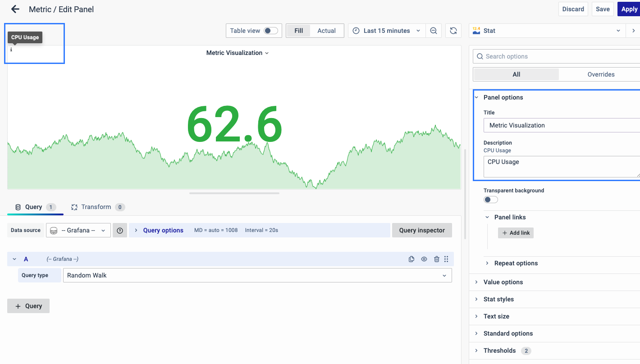Hide query A with eye icon

[424, 259]
